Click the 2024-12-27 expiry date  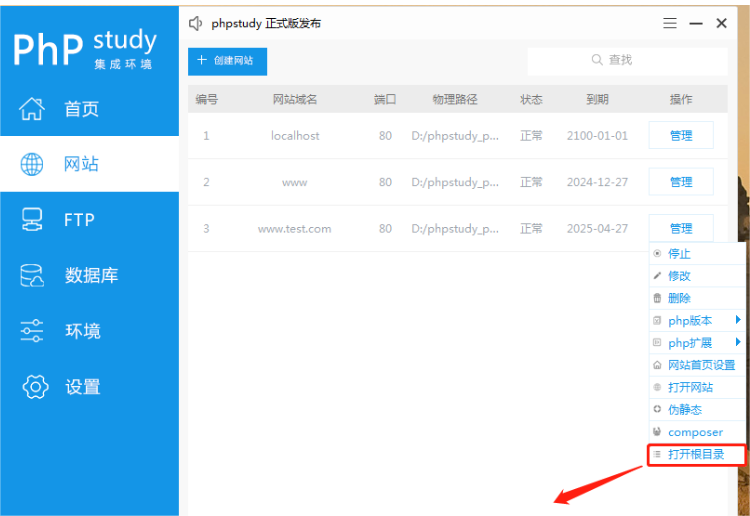[x=597, y=182]
